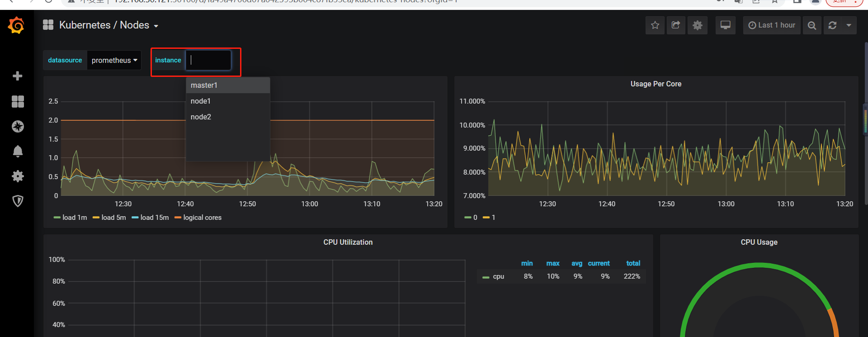Open Usage Per Core panel title menu

[656, 84]
